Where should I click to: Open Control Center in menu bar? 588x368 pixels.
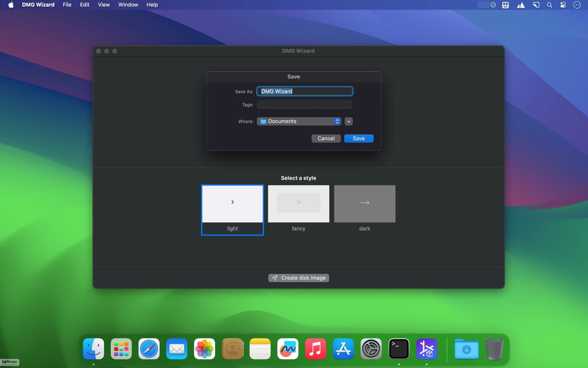[x=563, y=5]
